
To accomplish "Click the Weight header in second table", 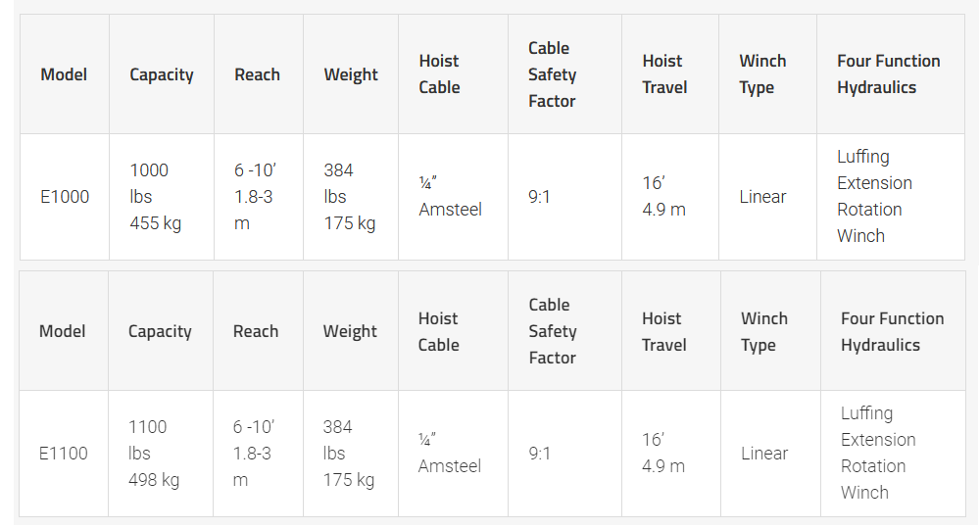I will 350,331.
